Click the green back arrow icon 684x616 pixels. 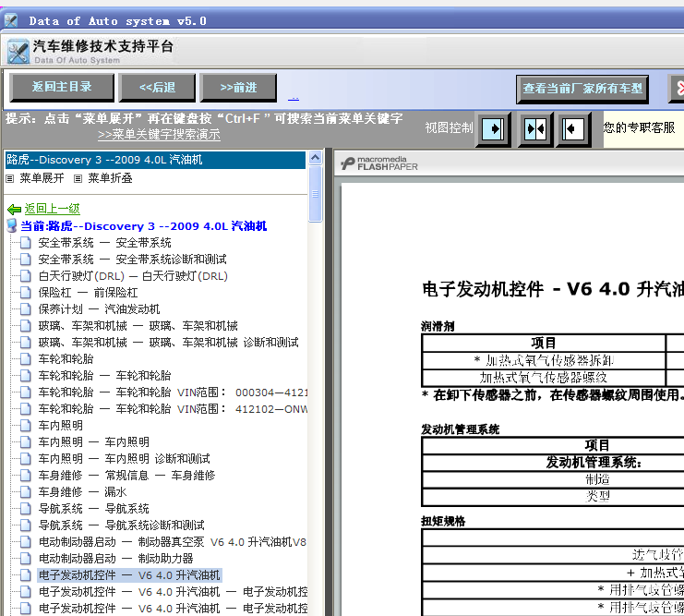(x=15, y=209)
